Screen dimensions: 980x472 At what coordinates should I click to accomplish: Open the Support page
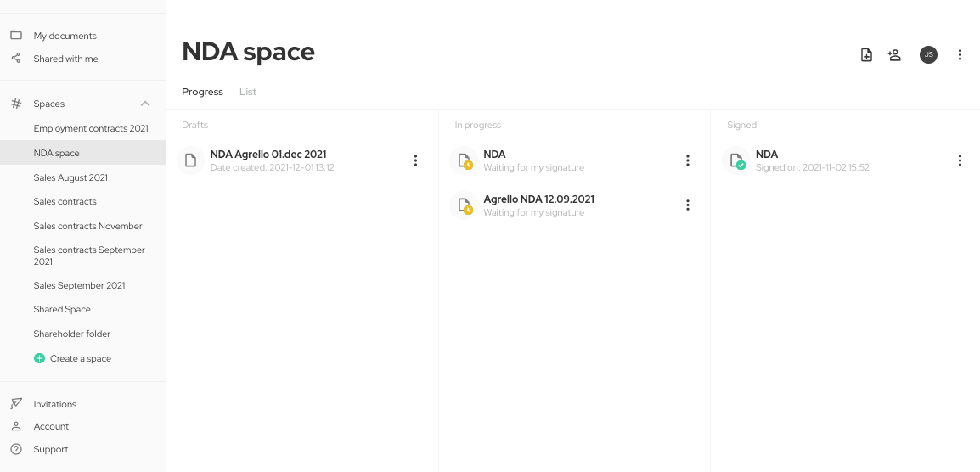tap(50, 449)
